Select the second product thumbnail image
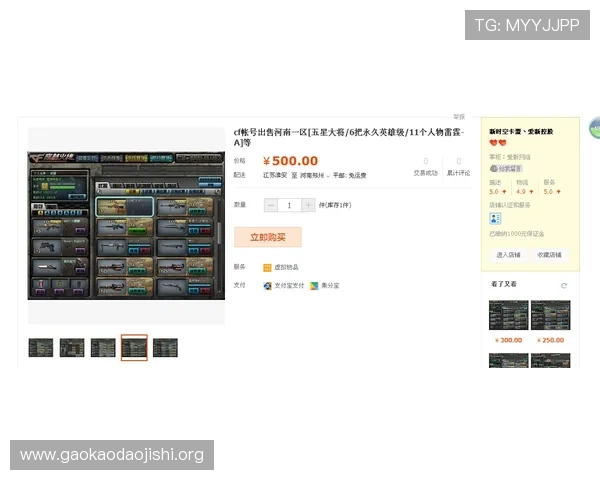 (72, 347)
